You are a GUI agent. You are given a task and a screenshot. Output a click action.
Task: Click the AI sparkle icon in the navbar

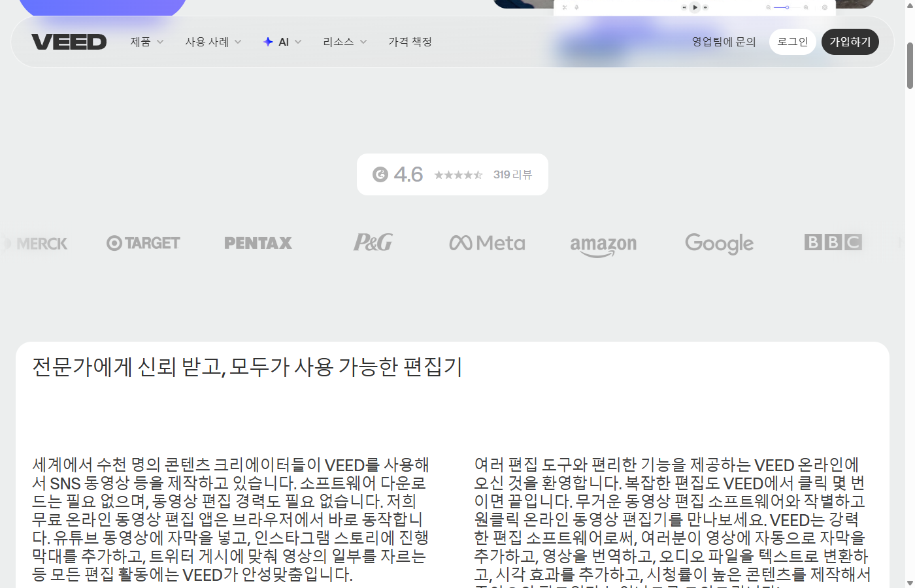(267, 41)
